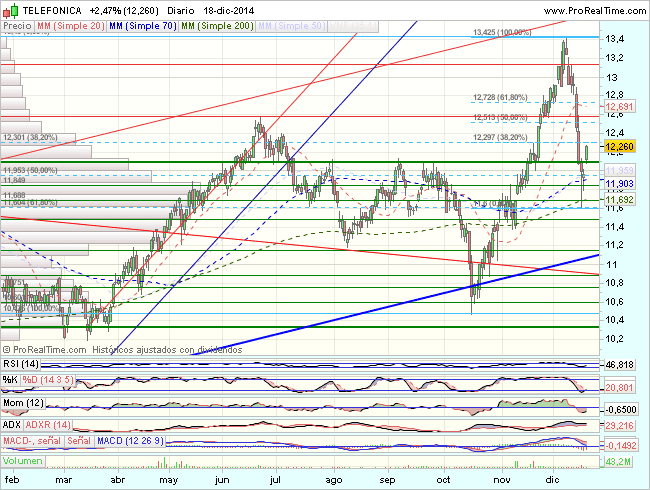Click the 10,2 price axis tick
Viewport: 650px width, 490px height.
pyautogui.click(x=615, y=339)
